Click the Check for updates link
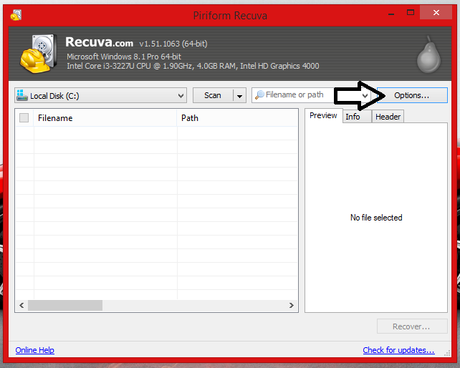Image resolution: width=460 pixels, height=368 pixels. 399,350
